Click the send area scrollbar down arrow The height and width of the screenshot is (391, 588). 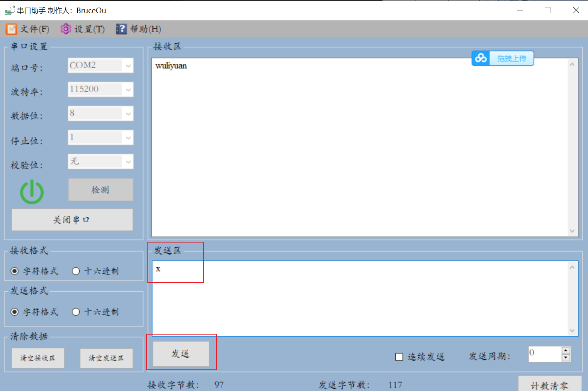pyautogui.click(x=572, y=331)
